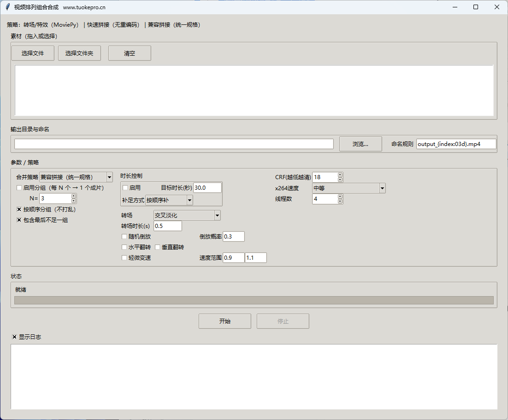Viewport: 508px width, 420px height.
Task: Tick the 水平翻转 checkbox
Action: coord(124,247)
